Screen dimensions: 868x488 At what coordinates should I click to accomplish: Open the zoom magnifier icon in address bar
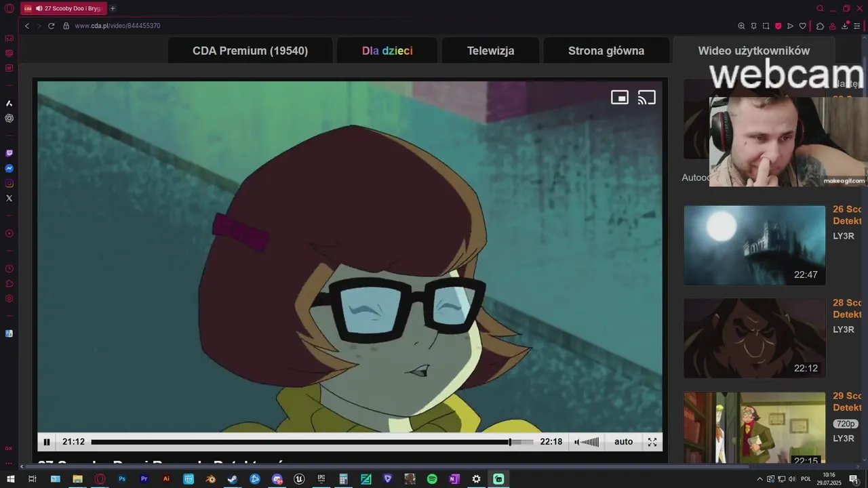(x=741, y=26)
